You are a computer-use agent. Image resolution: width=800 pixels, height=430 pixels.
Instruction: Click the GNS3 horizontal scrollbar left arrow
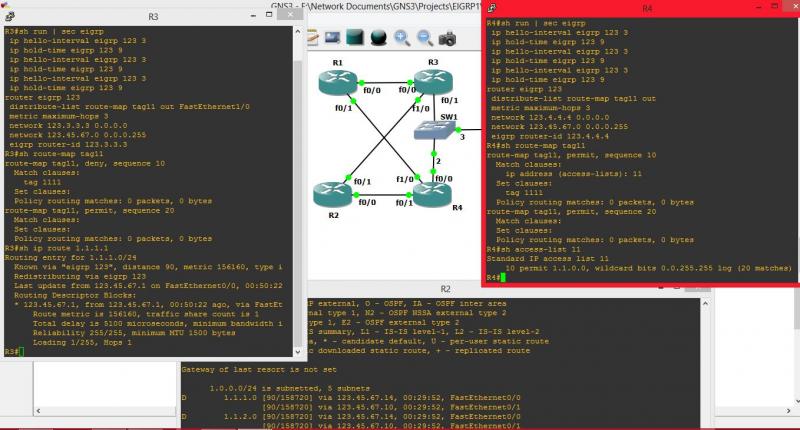[x=38, y=411]
